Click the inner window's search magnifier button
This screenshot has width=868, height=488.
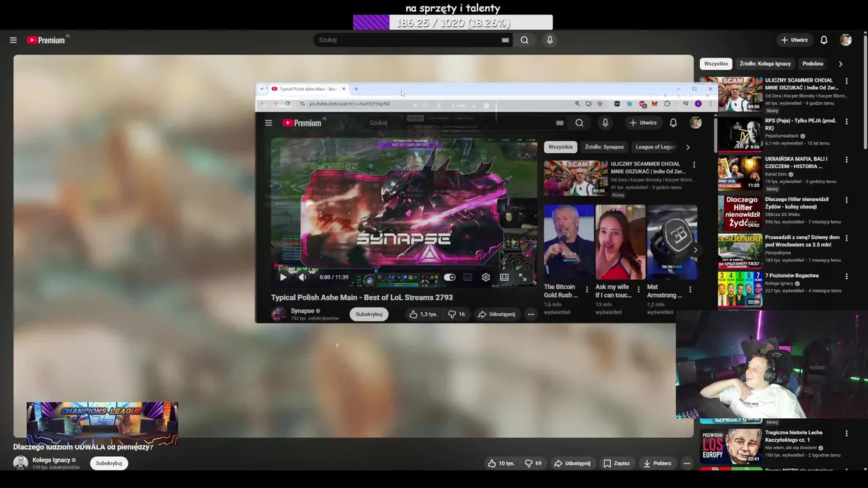point(579,123)
